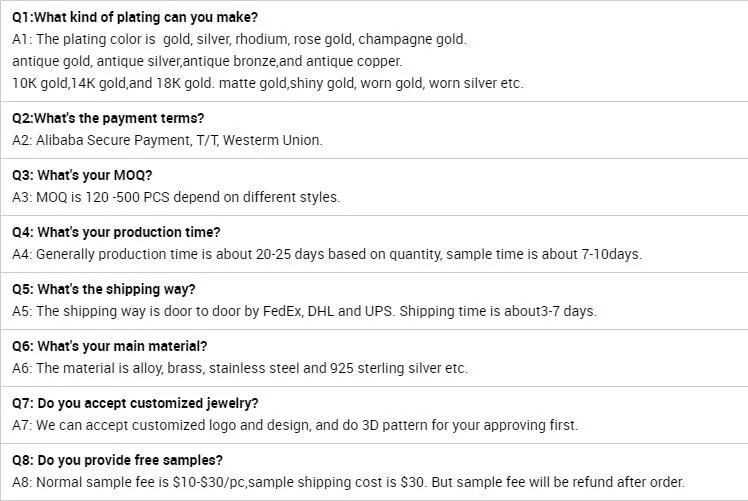
Task: Select the A1 plating color answer line
Action: click(x=239, y=39)
